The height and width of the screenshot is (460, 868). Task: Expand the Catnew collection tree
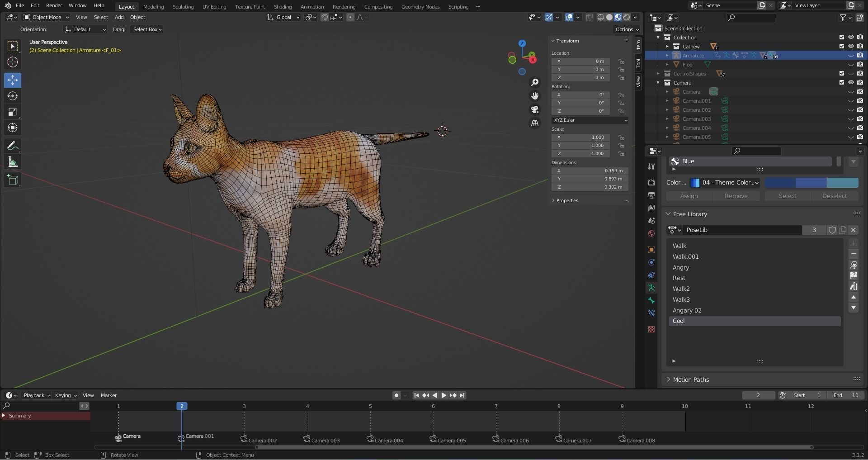coord(667,47)
